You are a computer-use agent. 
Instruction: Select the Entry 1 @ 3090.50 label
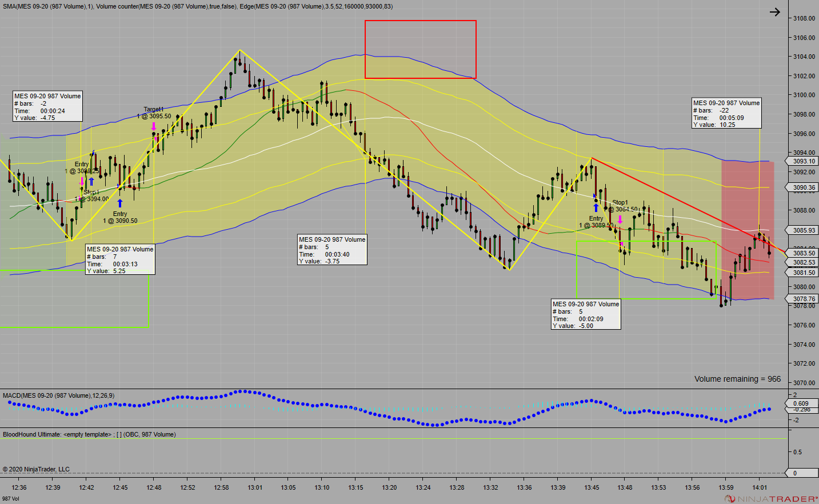[120, 217]
